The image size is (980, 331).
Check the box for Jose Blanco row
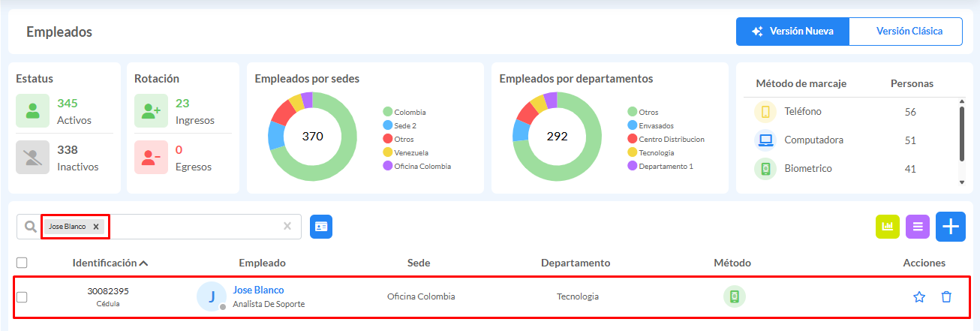pyautogui.click(x=22, y=296)
